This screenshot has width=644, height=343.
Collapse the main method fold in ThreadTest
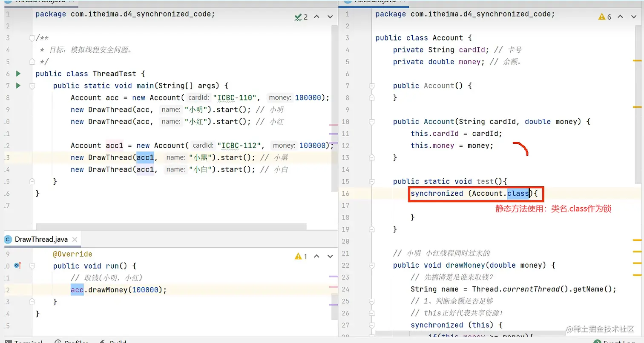coord(32,86)
